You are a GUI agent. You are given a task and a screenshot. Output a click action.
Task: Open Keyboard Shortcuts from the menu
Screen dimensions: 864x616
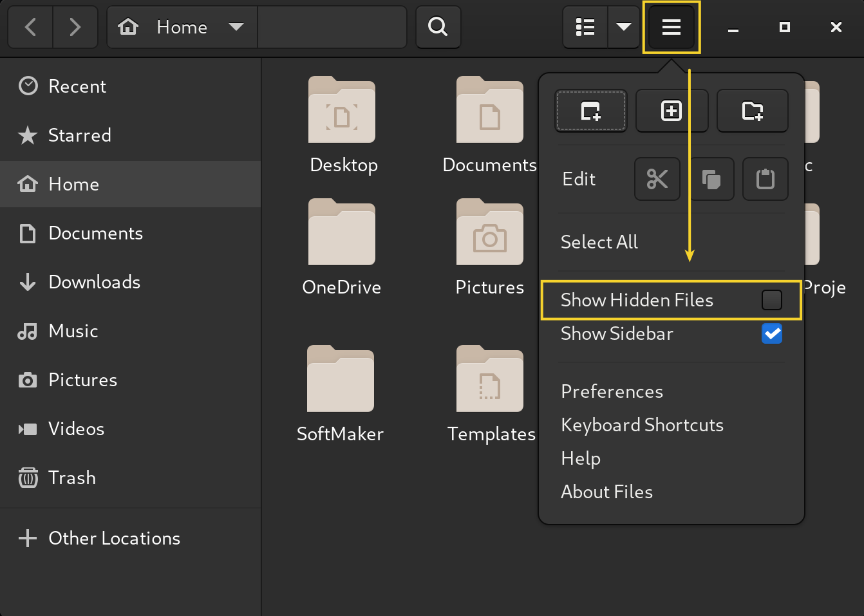point(642,425)
